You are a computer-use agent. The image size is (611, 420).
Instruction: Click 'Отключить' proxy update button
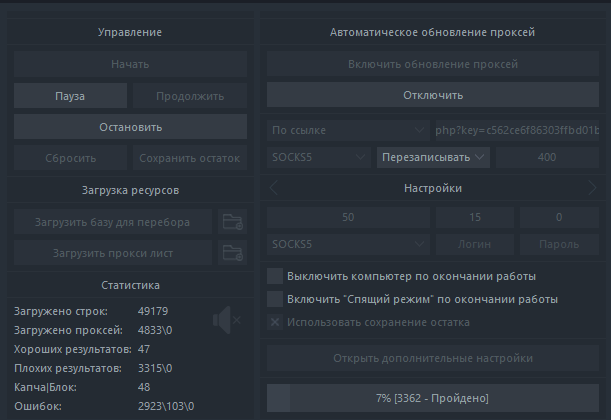point(432,96)
